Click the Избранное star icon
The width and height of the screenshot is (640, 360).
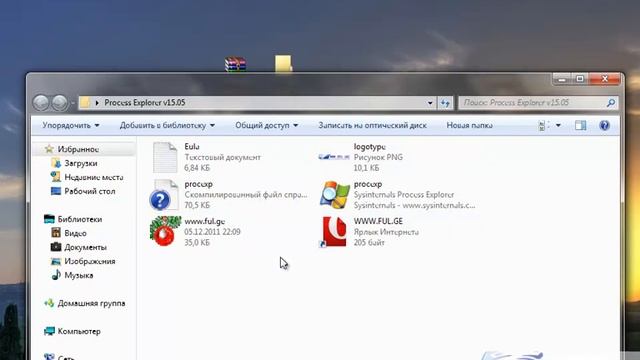pyautogui.click(x=49, y=149)
